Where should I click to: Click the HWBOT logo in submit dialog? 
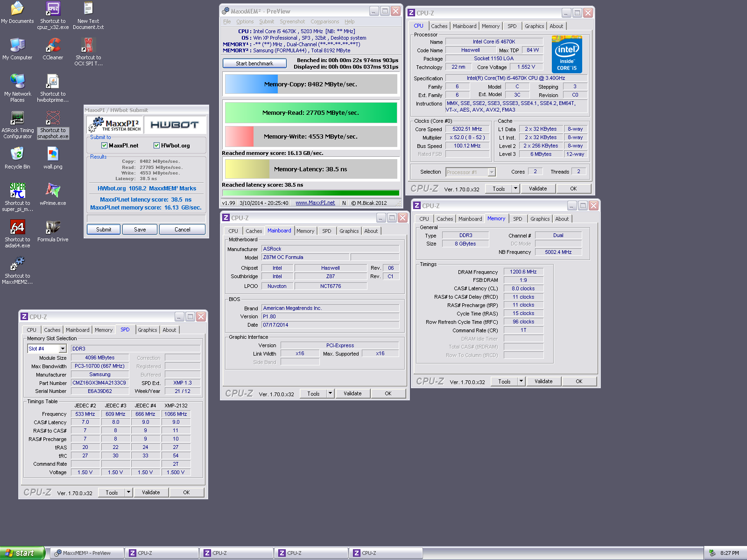(x=175, y=125)
